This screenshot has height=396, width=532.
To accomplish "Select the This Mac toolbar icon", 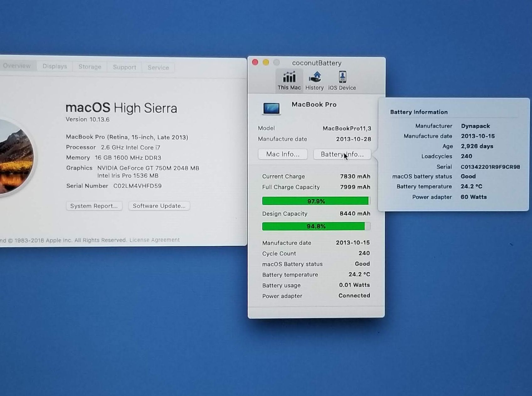I will tap(289, 81).
